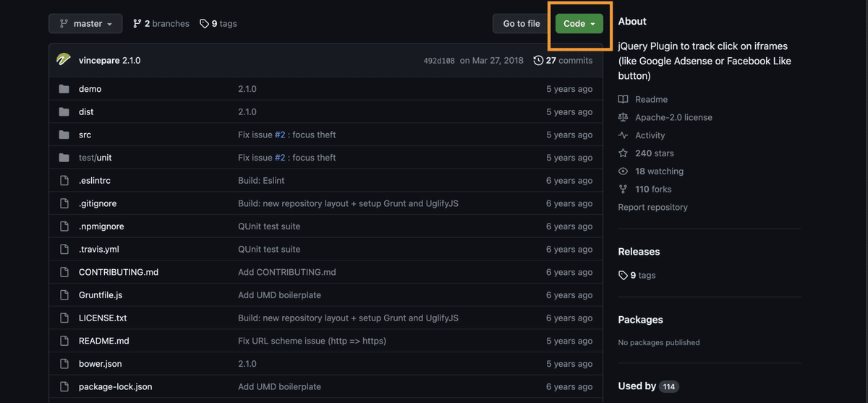Click the book icon beside Readme
Image resolution: width=868 pixels, height=403 pixels.
624,99
